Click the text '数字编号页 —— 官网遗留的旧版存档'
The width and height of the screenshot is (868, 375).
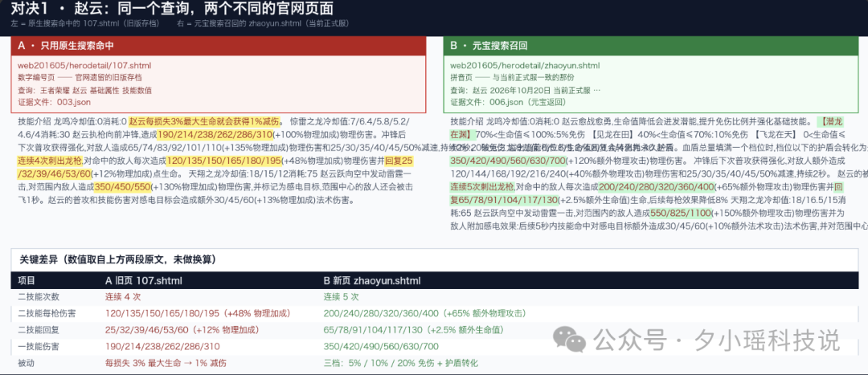[x=80, y=77]
